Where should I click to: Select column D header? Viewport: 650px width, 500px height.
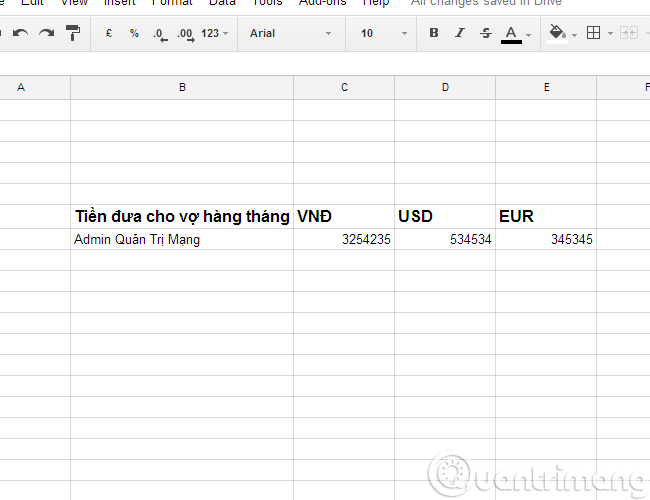445,87
